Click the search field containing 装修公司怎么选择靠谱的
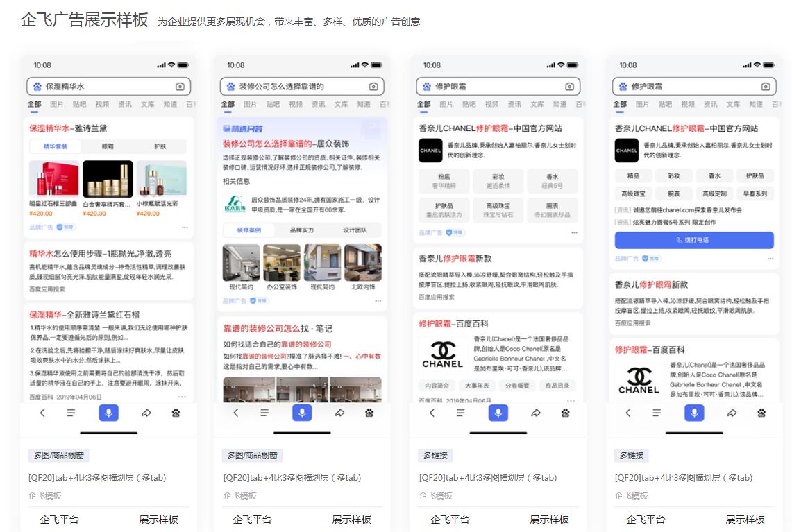 point(302,87)
